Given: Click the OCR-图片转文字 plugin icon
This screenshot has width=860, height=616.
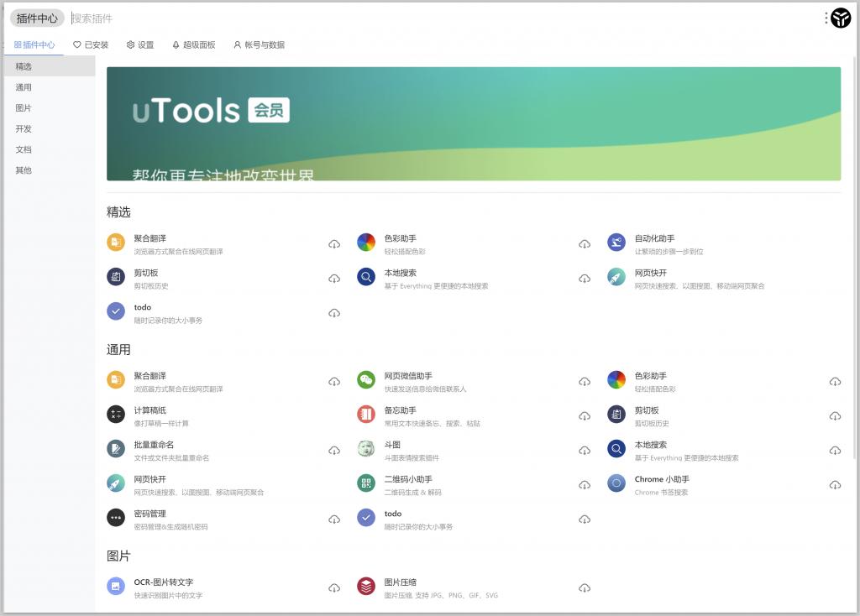Looking at the screenshot, I should [x=115, y=585].
